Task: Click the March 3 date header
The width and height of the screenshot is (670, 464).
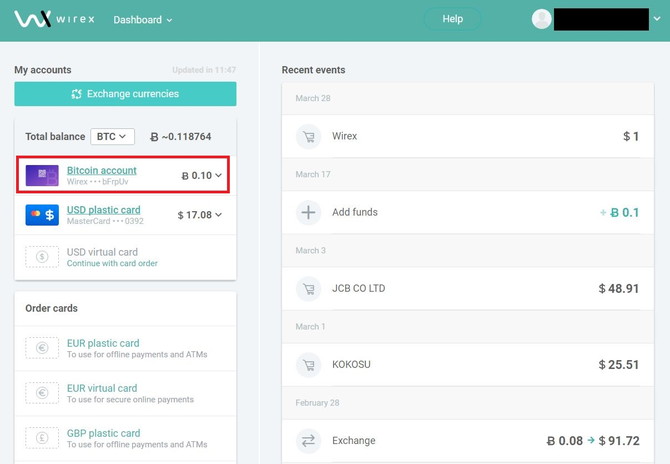Action: click(x=311, y=250)
